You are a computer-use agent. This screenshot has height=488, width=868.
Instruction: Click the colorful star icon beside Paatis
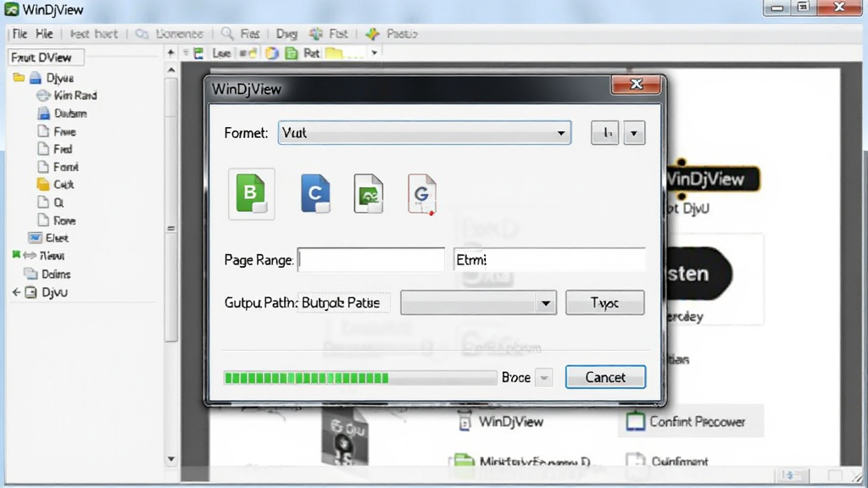click(x=373, y=34)
